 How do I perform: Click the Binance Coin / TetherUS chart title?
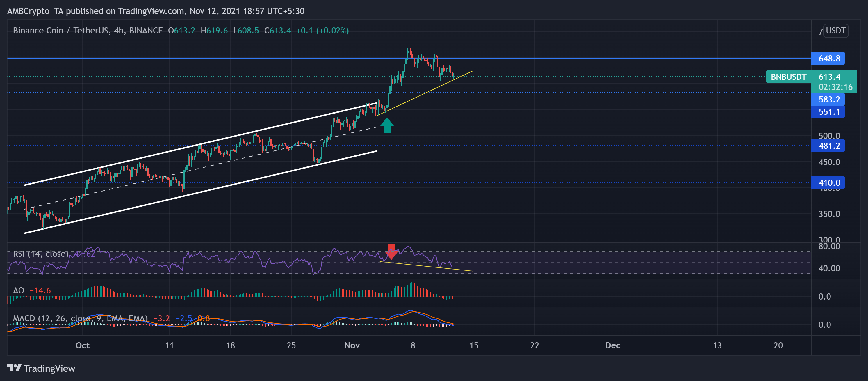click(x=88, y=31)
